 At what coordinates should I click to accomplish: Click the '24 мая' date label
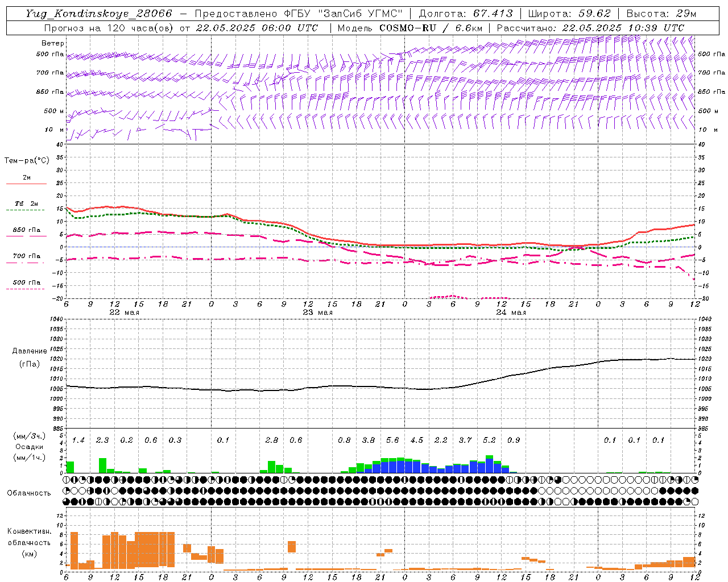pos(511,313)
